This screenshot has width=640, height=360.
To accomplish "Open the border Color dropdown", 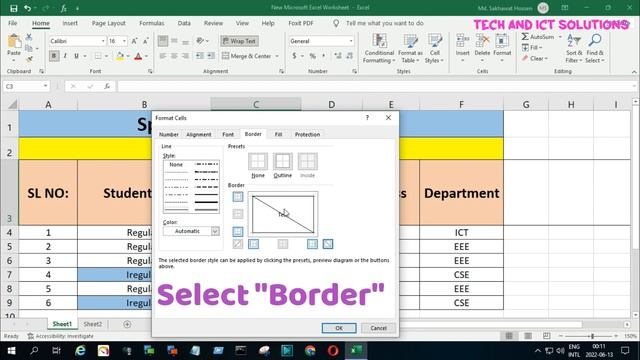I will pyautogui.click(x=215, y=231).
